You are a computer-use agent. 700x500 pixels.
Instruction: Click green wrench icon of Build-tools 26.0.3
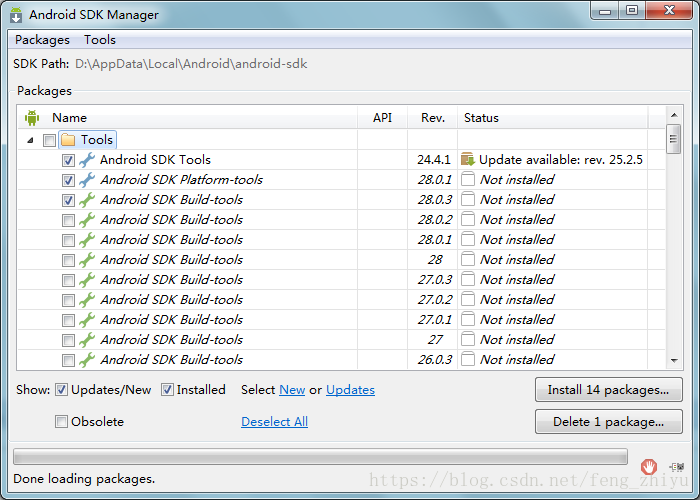coord(87,360)
